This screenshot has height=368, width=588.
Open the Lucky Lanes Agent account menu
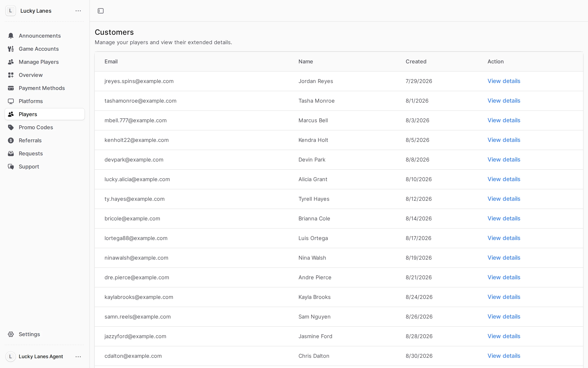(78, 357)
